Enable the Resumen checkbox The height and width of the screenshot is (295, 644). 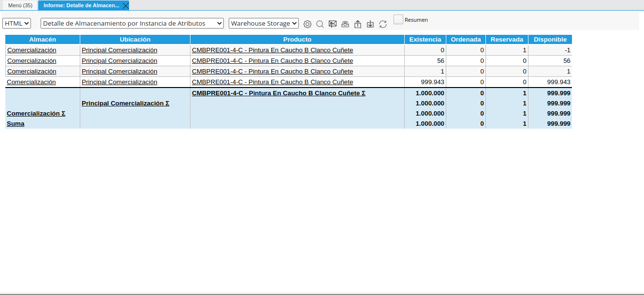coord(398,19)
